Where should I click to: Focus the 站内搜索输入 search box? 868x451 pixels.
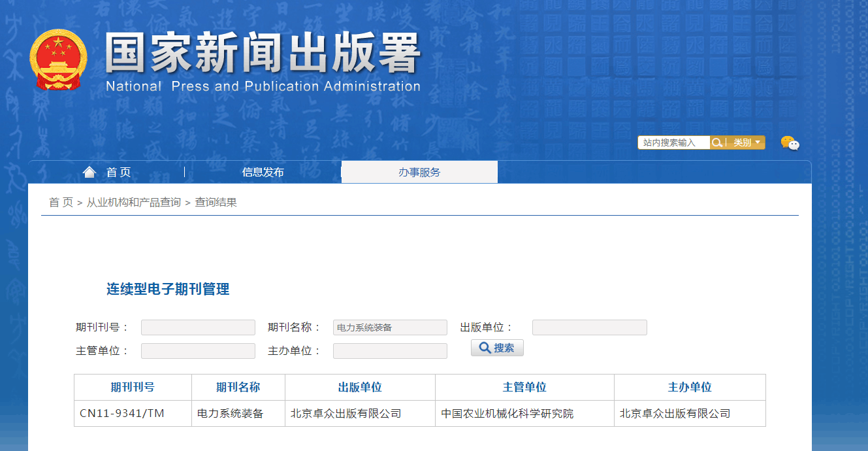point(673,142)
